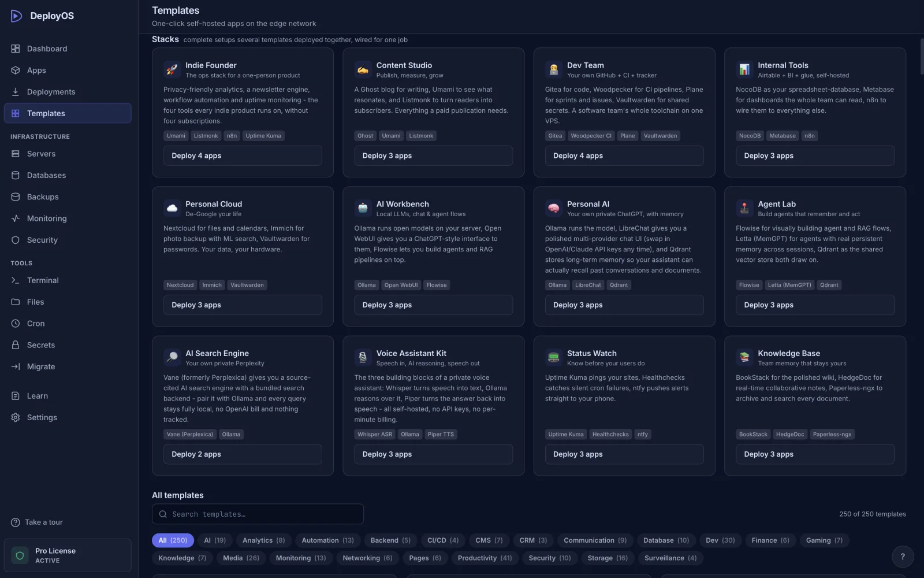
Task: Deploy the Indie Founder stack
Action: 243,155
